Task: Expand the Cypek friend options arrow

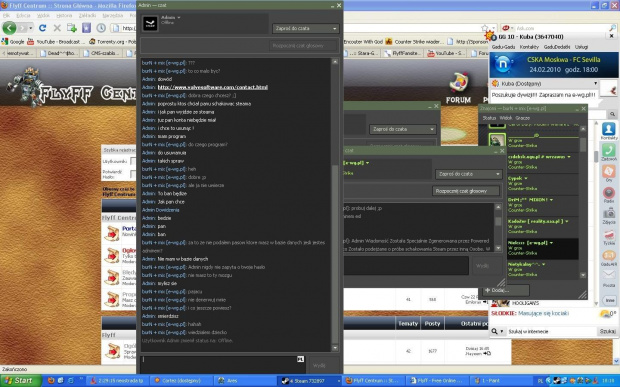Action: click(x=526, y=178)
